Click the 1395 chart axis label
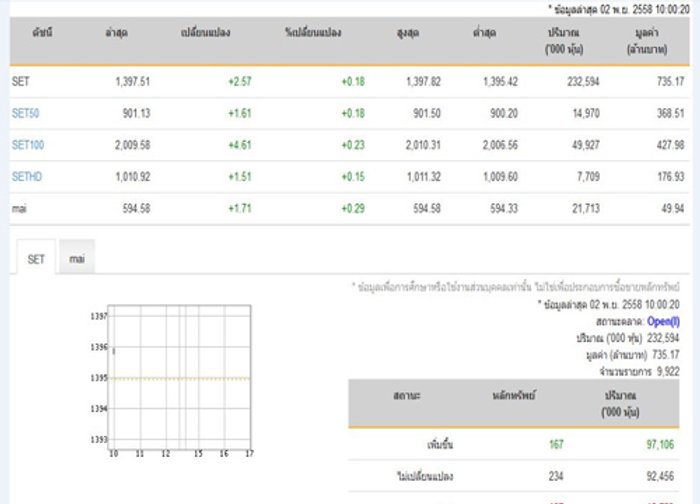The width and height of the screenshot is (700, 504). click(99, 378)
